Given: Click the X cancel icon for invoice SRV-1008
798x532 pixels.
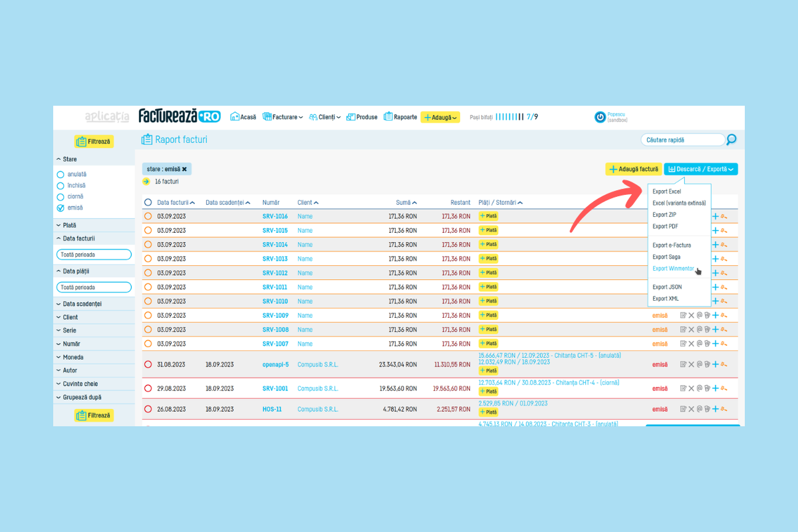Looking at the screenshot, I should pos(691,330).
